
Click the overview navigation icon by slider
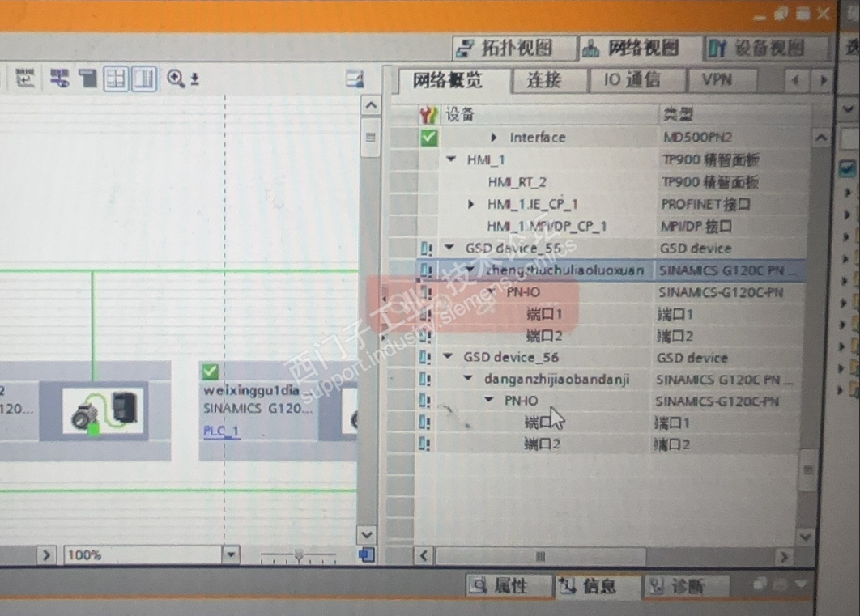click(366, 554)
